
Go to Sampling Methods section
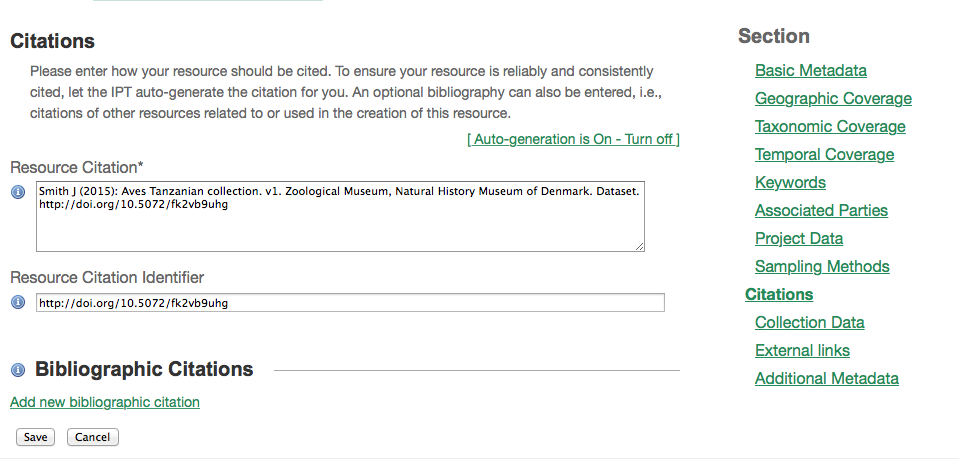[x=822, y=267]
